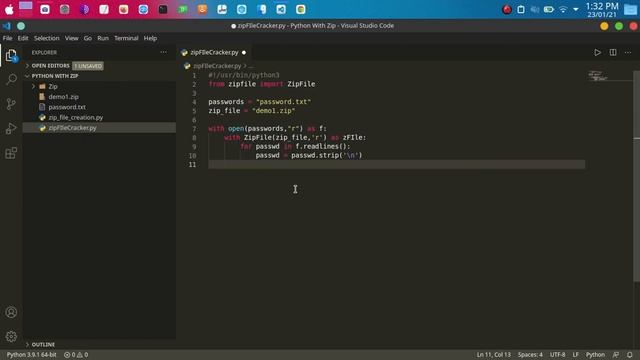Go to line via Ln 11, Col 13
The width and height of the screenshot is (640, 360).
tap(493, 355)
